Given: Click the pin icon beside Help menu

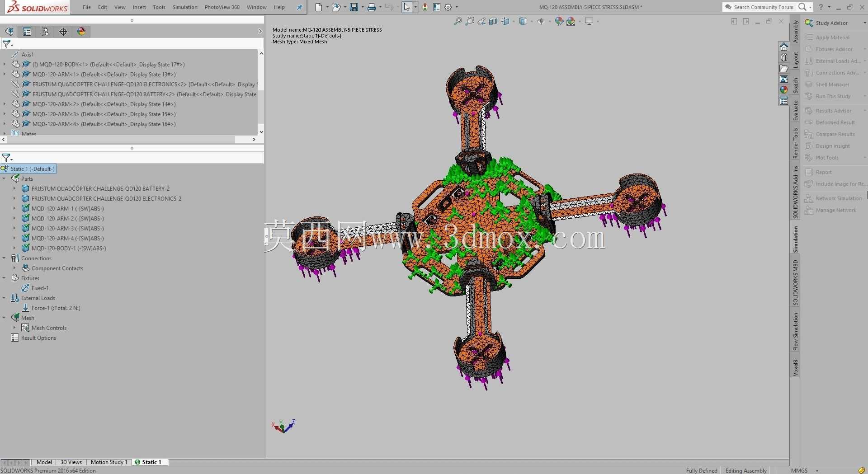Looking at the screenshot, I should [x=299, y=7].
